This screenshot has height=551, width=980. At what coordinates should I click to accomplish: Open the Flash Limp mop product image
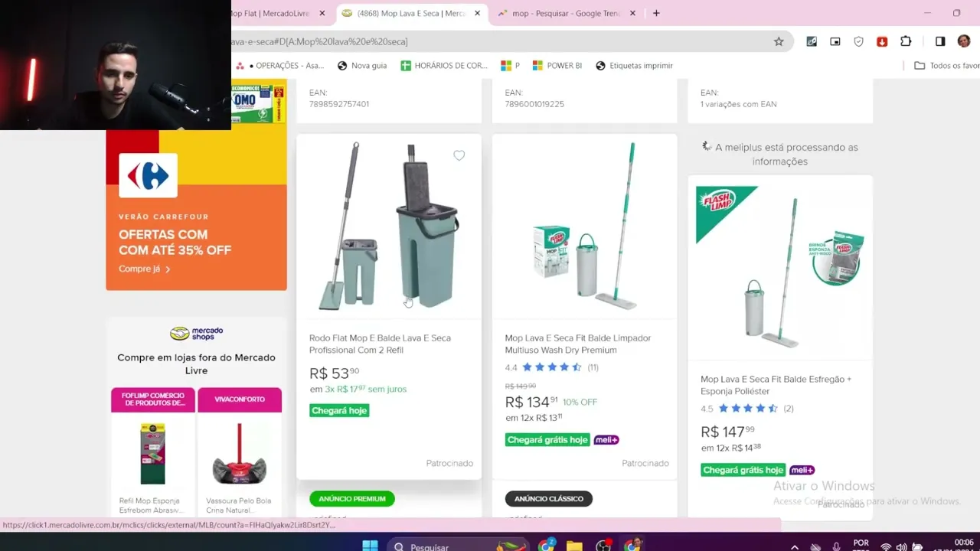click(780, 268)
